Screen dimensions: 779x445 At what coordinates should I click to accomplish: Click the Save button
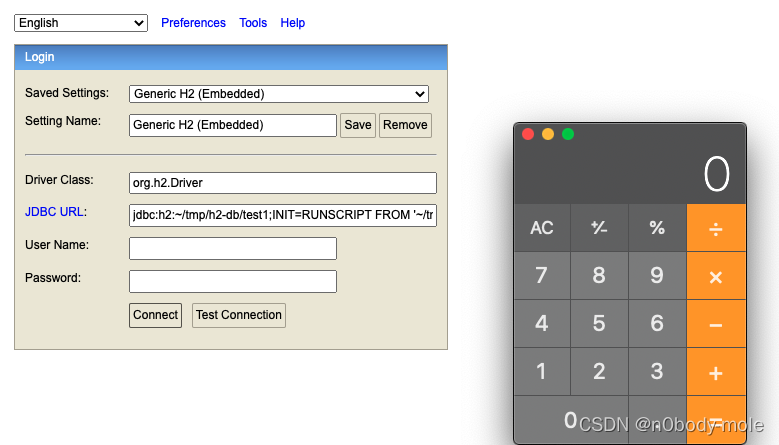[358, 125]
